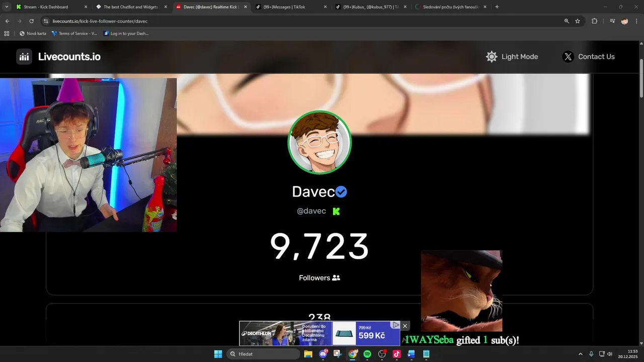The image size is (644, 362).
Task: Open the volume tray icon
Action: point(610,354)
